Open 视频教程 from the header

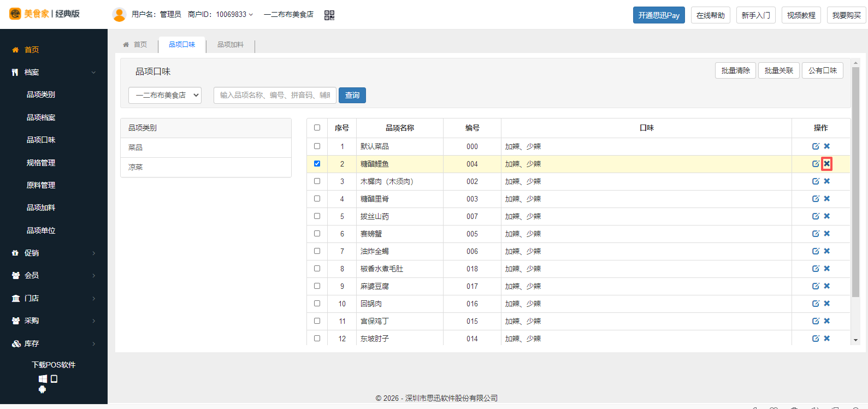801,15
